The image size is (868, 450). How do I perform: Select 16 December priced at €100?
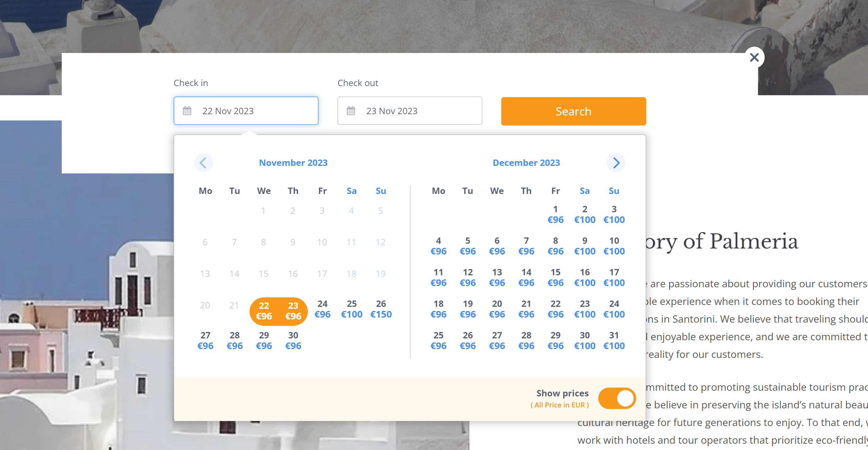click(x=585, y=277)
